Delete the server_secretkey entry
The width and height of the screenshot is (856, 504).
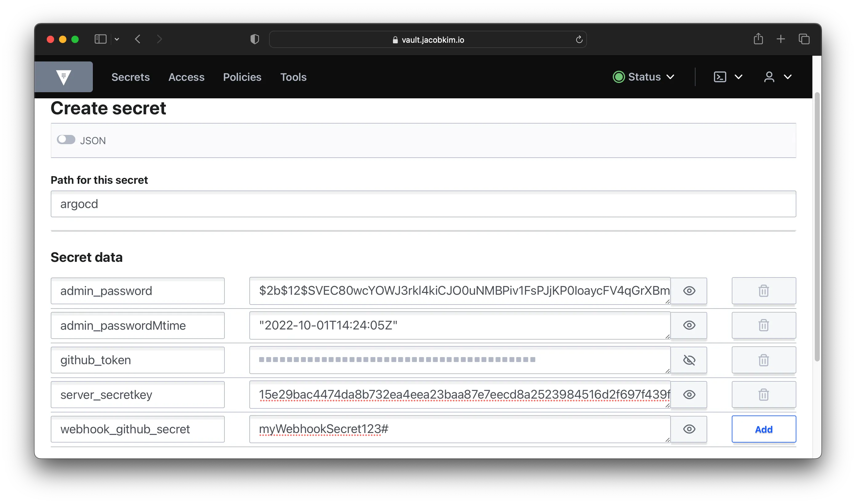click(x=764, y=394)
